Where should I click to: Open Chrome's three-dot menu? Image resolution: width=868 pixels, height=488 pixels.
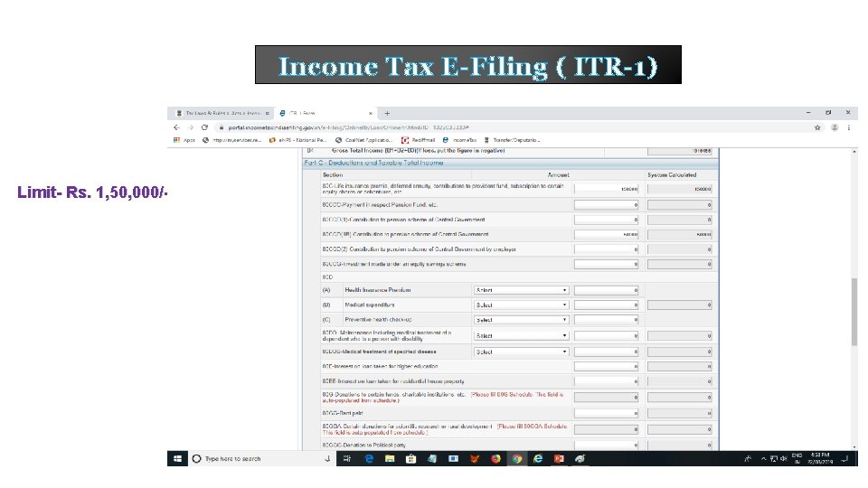849,127
